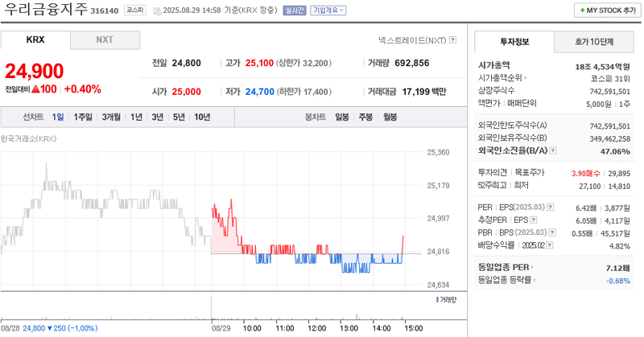644x337 pixels.
Task: Select the 10년 line chart period
Action: coord(202,117)
